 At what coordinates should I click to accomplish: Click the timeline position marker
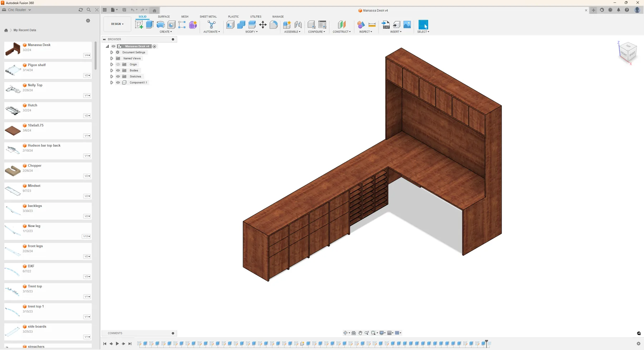(x=487, y=343)
